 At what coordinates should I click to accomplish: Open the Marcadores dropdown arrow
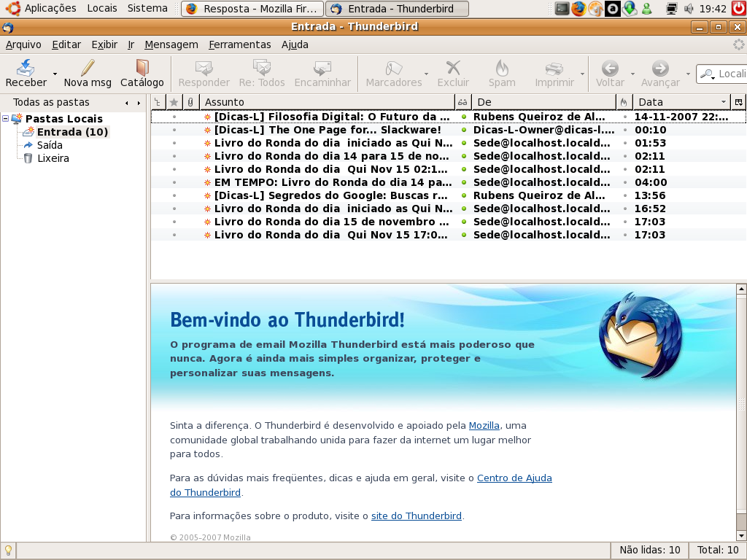pyautogui.click(x=426, y=74)
